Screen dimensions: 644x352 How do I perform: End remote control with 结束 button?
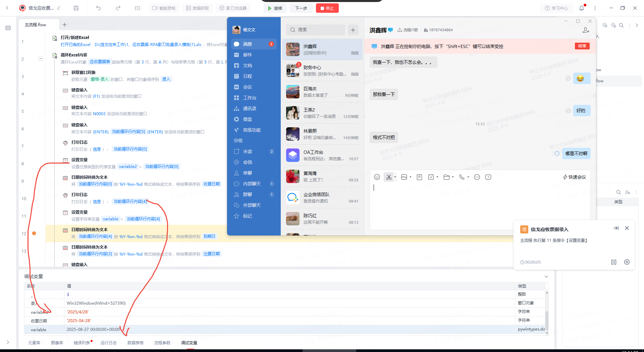click(582, 46)
